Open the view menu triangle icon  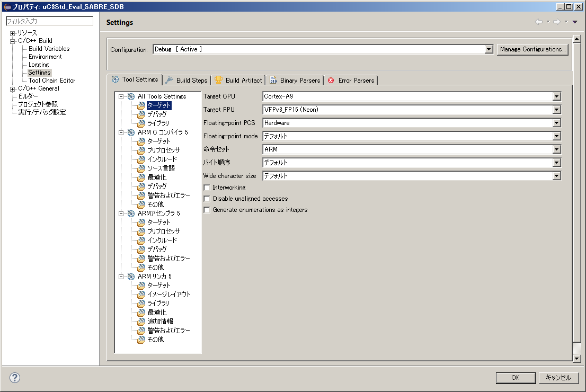click(575, 22)
